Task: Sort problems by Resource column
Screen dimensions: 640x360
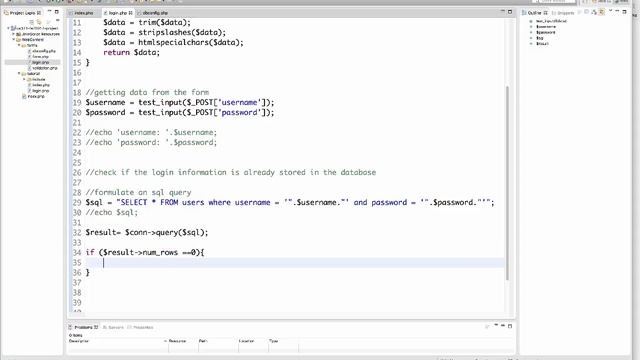Action: [182, 341]
